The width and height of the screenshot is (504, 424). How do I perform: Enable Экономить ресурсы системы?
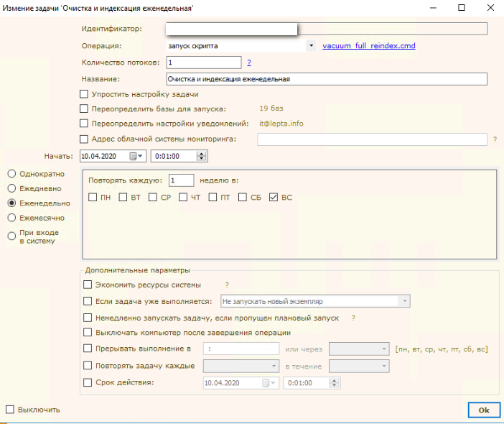tap(88, 285)
